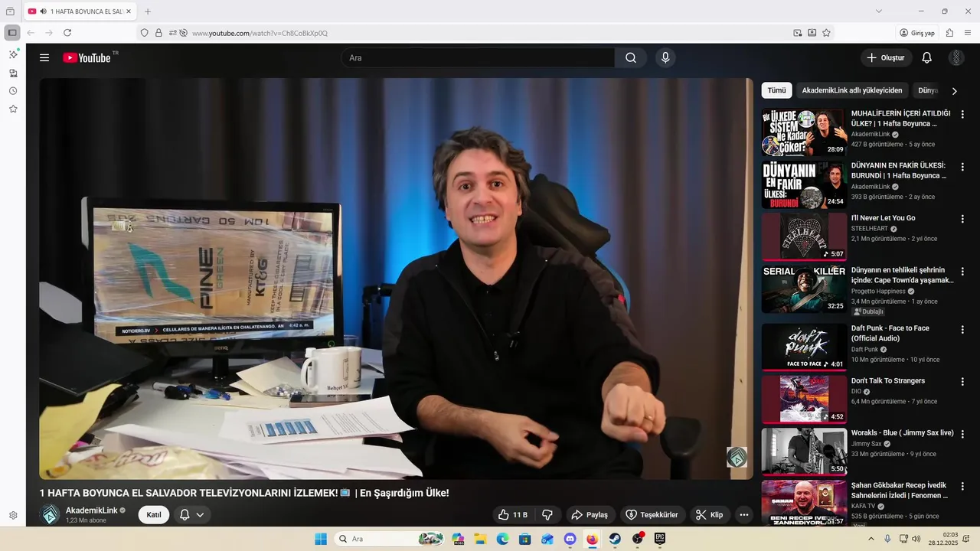Open the Firefox tab list view icon
Viewport: 980px width, 551px height.
(10, 11)
